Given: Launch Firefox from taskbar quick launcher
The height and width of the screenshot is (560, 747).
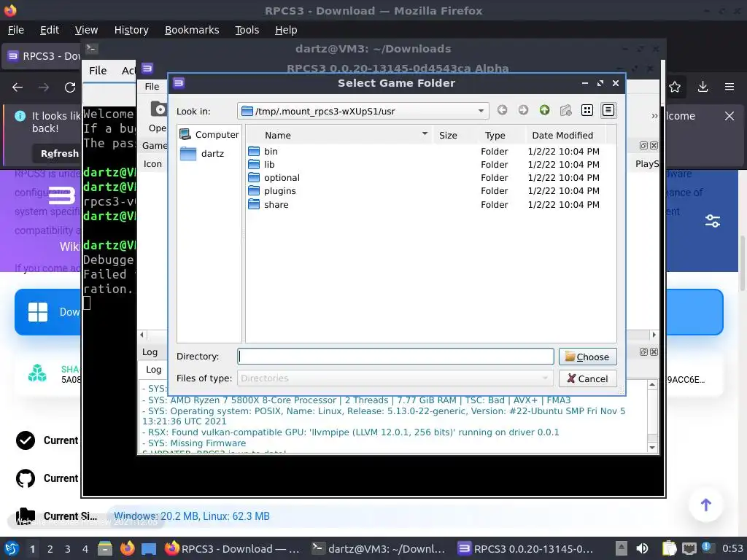Looking at the screenshot, I should (x=127, y=548).
